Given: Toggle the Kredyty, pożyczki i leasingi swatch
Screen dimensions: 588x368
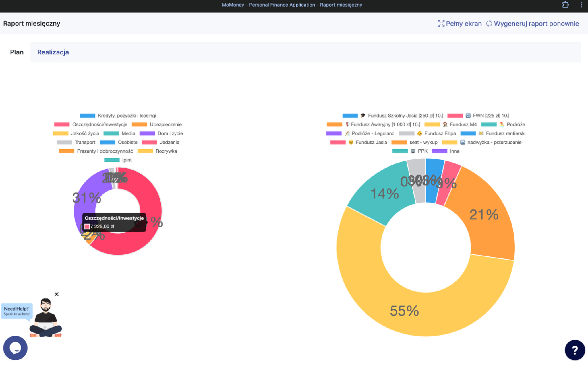Looking at the screenshot, I should click(88, 116).
